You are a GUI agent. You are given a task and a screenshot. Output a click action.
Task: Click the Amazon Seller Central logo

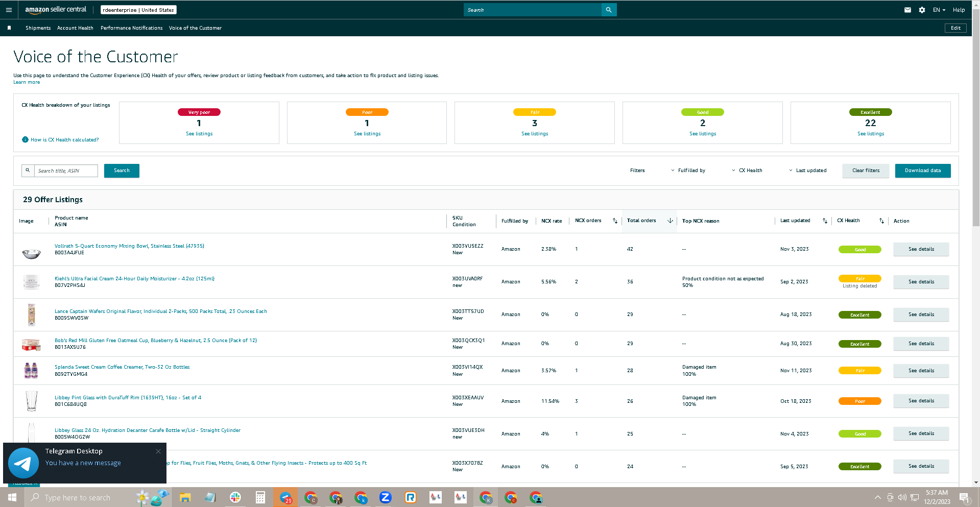[56, 10]
